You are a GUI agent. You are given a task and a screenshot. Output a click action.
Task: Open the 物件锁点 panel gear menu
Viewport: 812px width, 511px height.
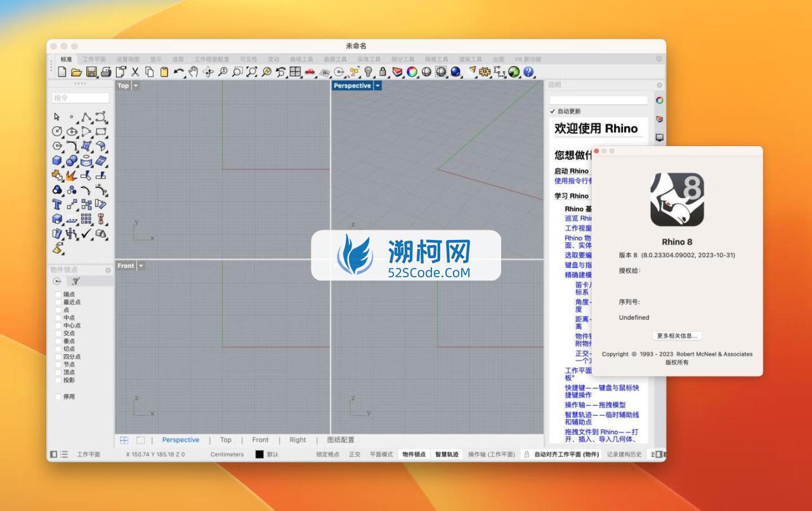coord(108,270)
